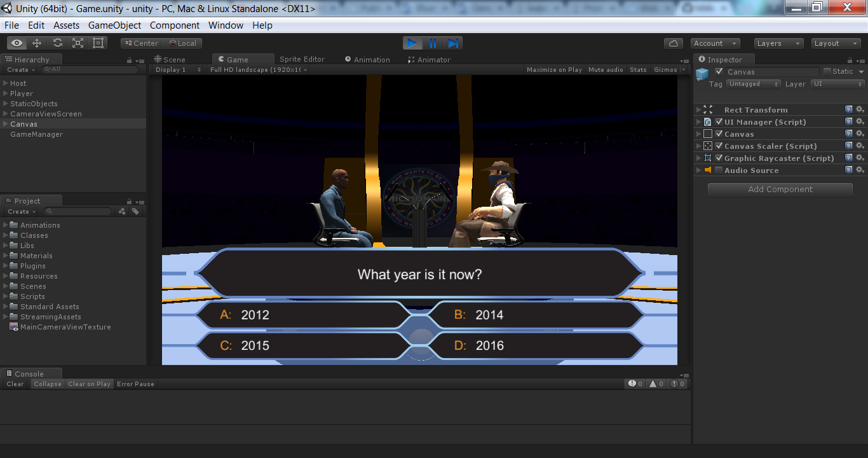
Task: Open the Display 1 dropdown
Action: coord(178,70)
